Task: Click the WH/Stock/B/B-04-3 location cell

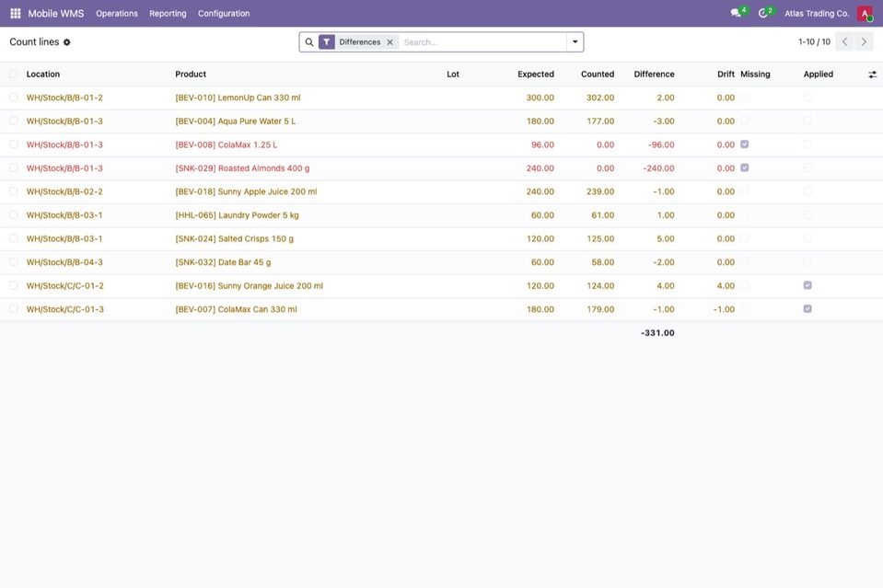Action: click(x=64, y=262)
